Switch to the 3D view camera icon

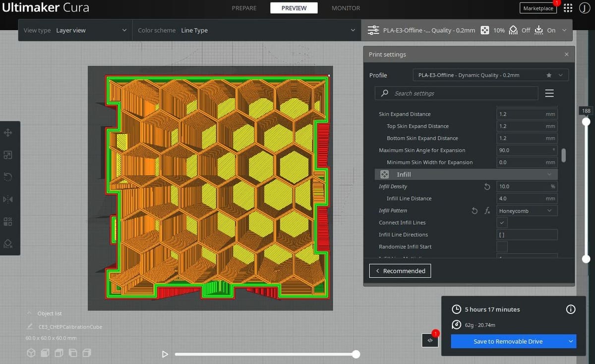pyautogui.click(x=31, y=353)
